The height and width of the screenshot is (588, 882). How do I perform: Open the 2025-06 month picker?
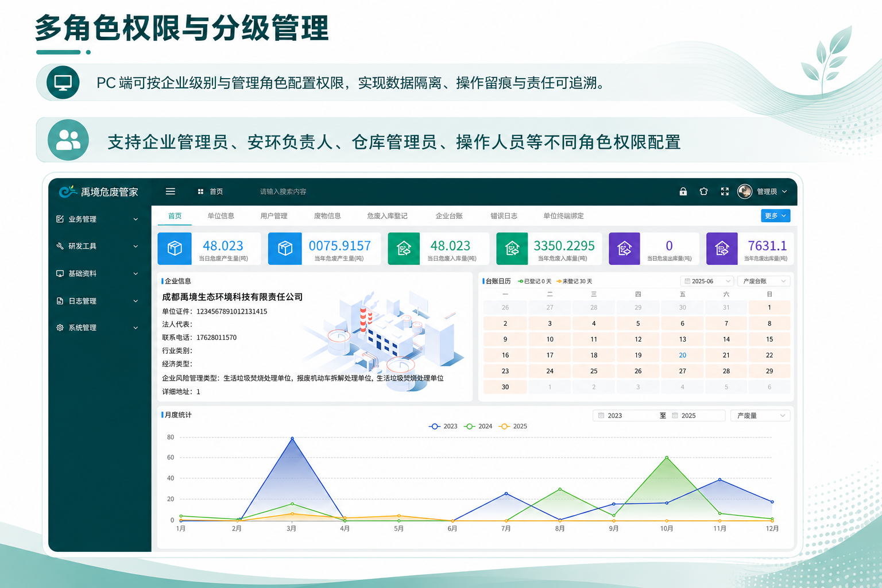[x=707, y=281]
